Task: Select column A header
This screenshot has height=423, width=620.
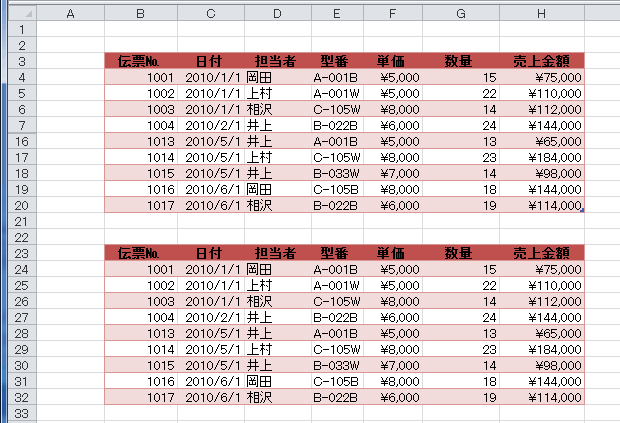Action: tap(70, 14)
